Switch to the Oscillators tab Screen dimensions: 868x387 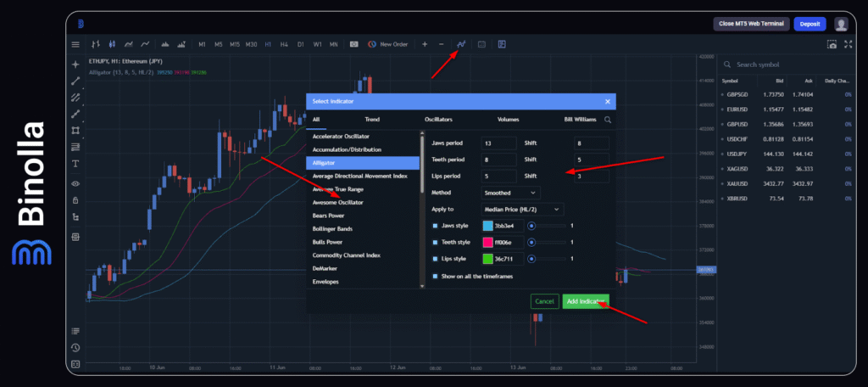[438, 121]
